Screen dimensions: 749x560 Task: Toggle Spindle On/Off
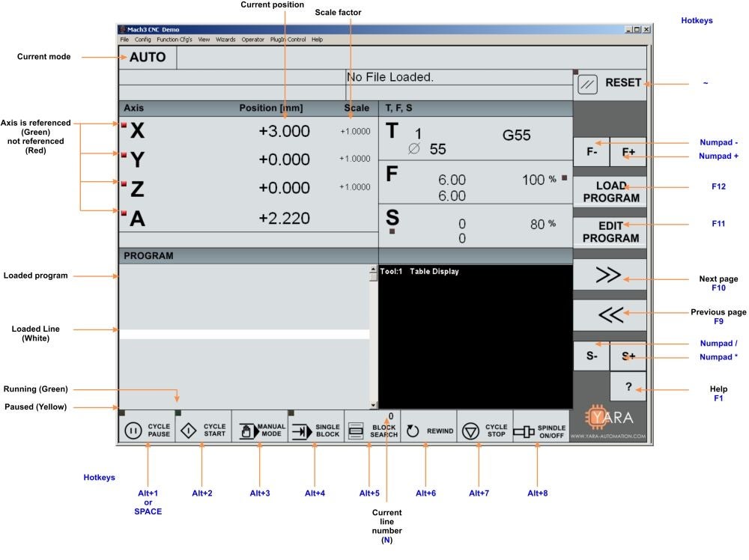[540, 430]
